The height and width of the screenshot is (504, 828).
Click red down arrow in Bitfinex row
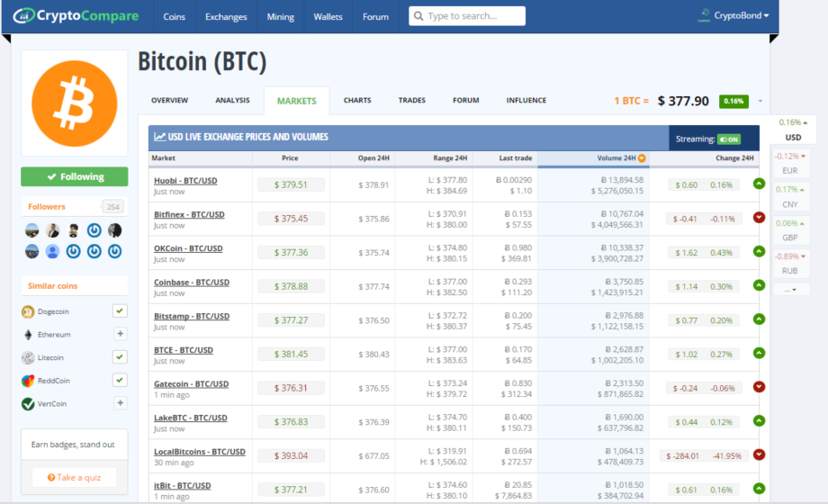pos(759,217)
